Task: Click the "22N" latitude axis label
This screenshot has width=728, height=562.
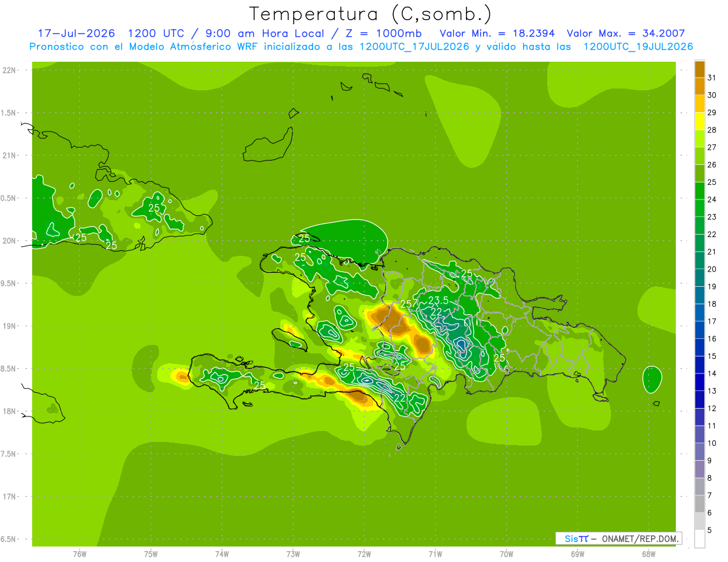Action: click(10, 70)
